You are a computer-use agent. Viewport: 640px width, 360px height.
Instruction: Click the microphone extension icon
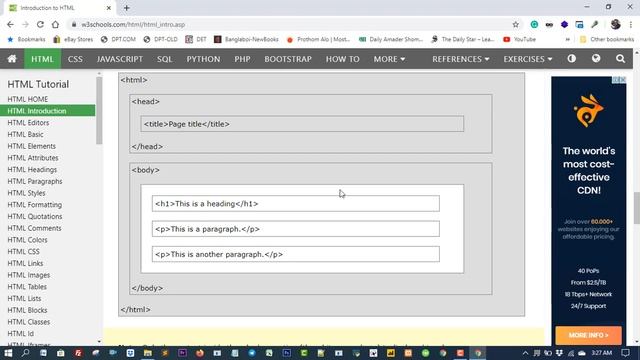pos(594,24)
